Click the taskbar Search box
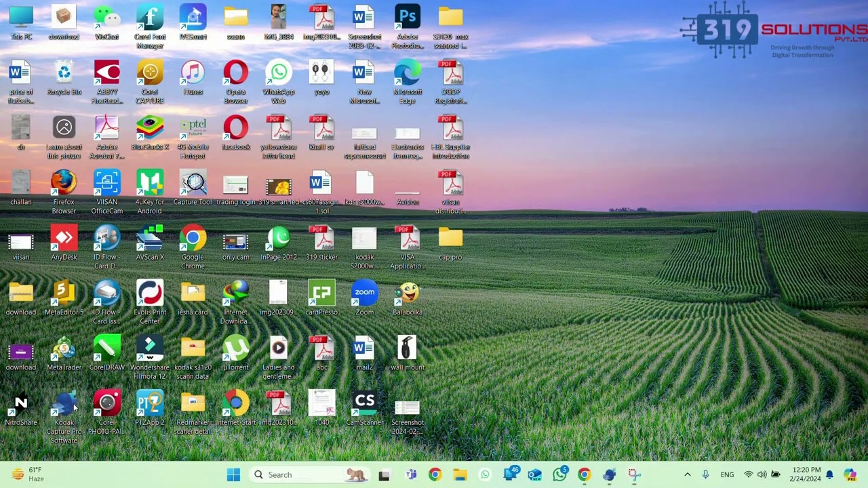The image size is (868, 488). 309,474
